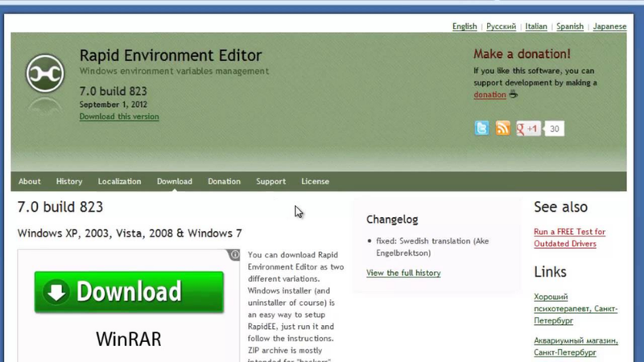Open the About menu tab
Screen dimensions: 644x362
[x=30, y=182]
